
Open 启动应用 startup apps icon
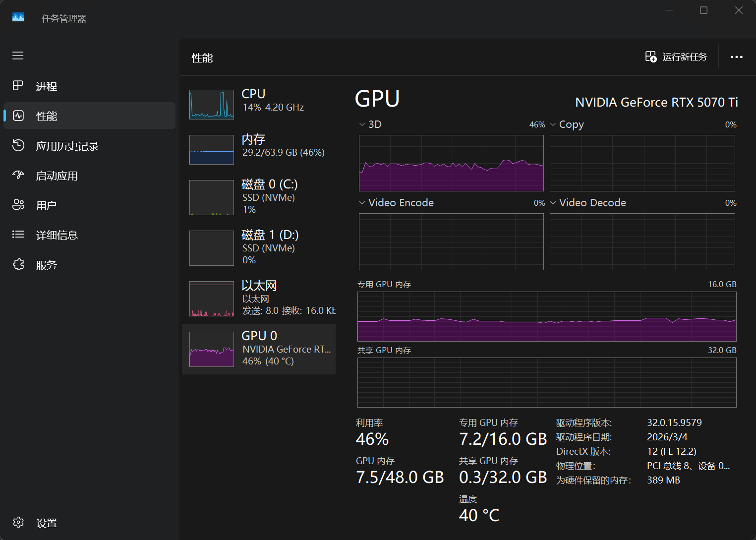pyautogui.click(x=18, y=175)
